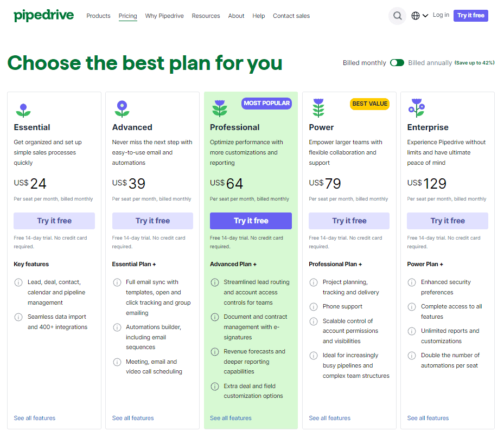Viewport: 504px width, 438px height.
Task: Click the MOST POPULAR badge
Action: pyautogui.click(x=266, y=103)
